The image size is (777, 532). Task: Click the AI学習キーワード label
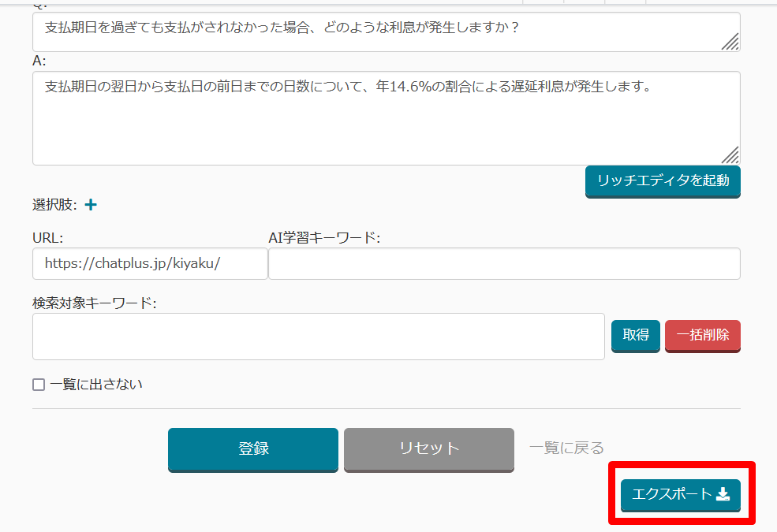(324, 237)
